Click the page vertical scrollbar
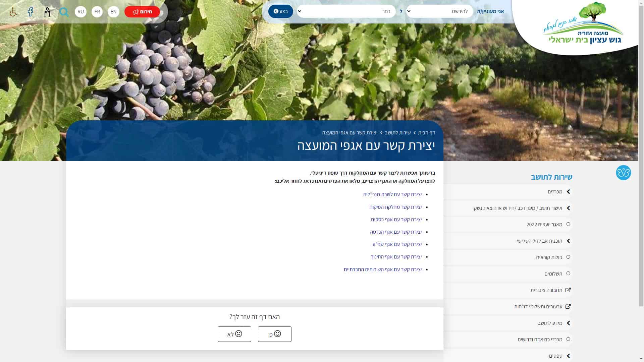Screen dimensions: 644x362 coord(641,181)
